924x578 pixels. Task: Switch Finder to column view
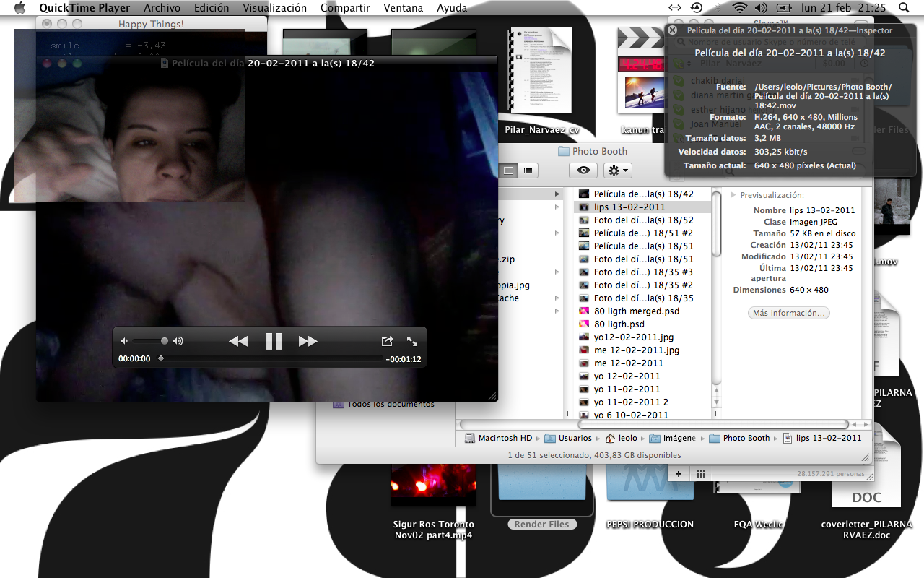coord(508,171)
